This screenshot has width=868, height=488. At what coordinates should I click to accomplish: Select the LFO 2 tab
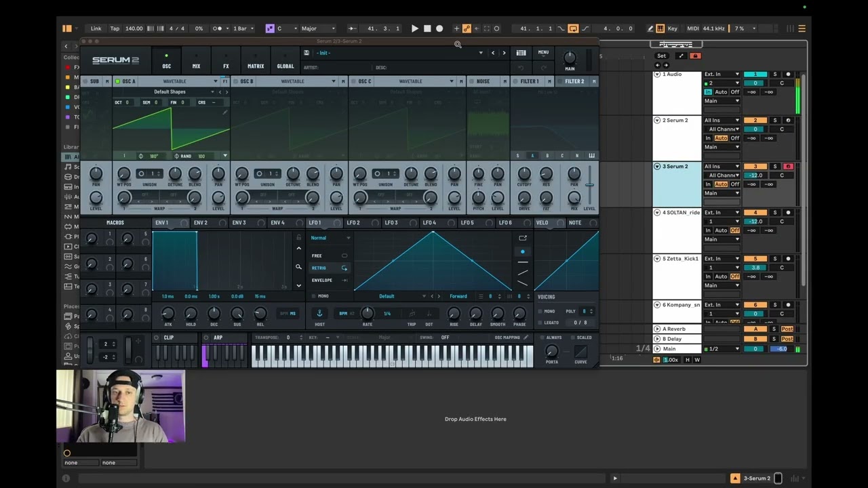353,222
